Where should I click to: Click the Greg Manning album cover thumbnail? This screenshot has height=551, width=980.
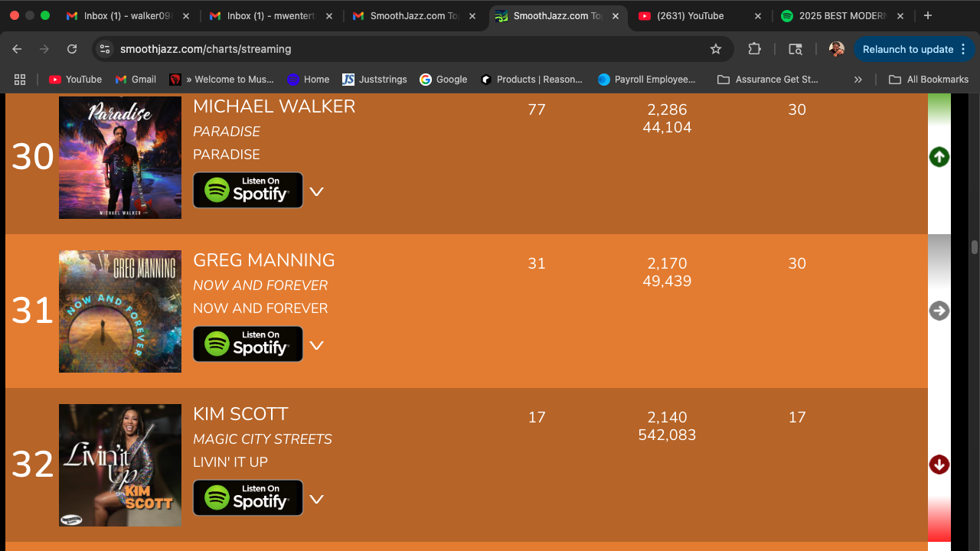coord(120,311)
